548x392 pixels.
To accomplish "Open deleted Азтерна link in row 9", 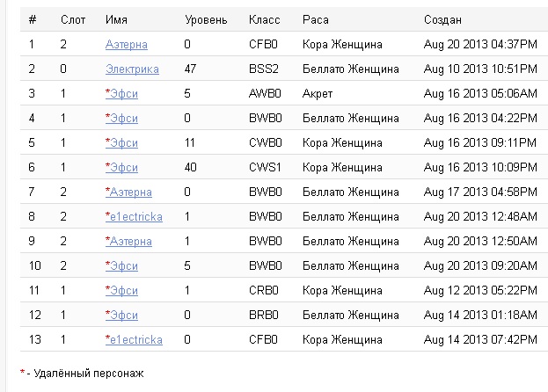I will [128, 242].
